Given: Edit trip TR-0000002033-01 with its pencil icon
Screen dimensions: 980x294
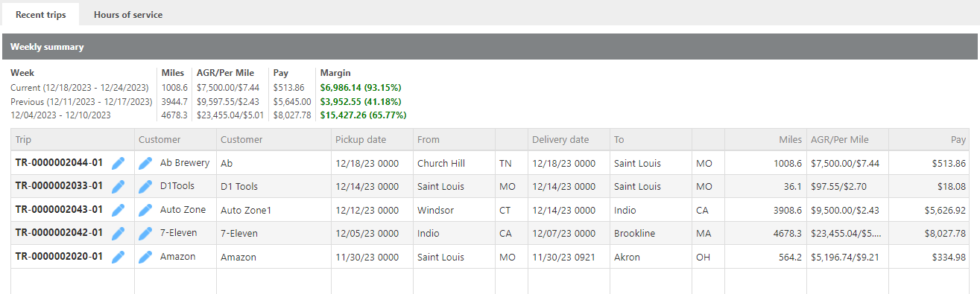Looking at the screenshot, I should pyautogui.click(x=118, y=187).
